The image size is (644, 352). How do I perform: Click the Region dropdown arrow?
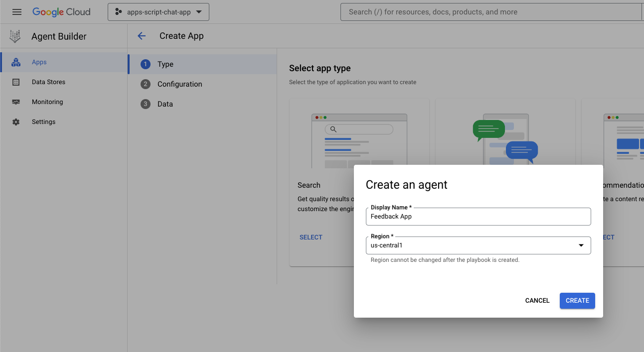pos(581,245)
